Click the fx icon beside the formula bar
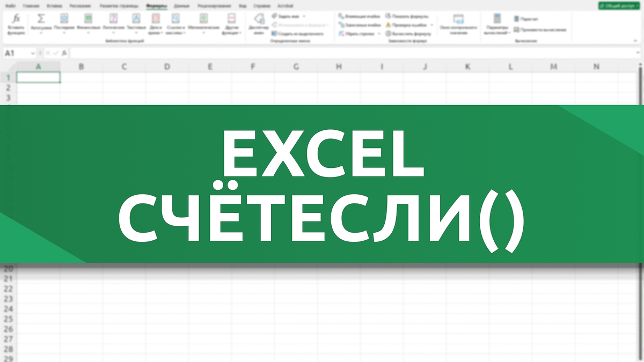This screenshot has height=362, width=644. click(64, 53)
